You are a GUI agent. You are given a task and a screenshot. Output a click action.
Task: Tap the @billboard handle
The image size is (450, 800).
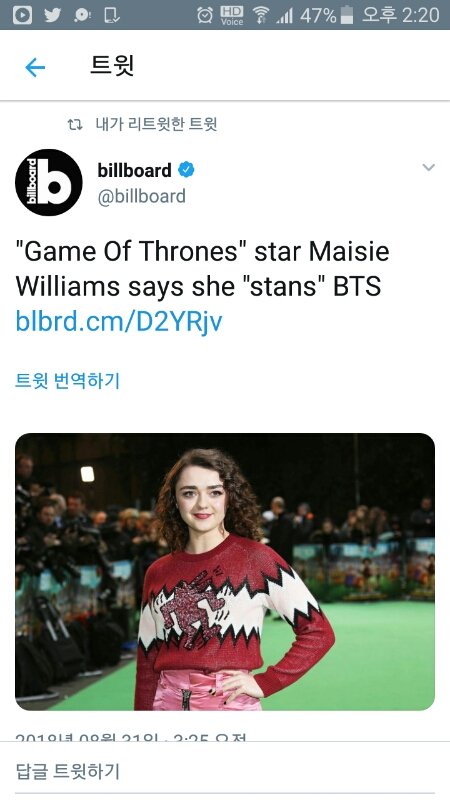click(x=141, y=197)
